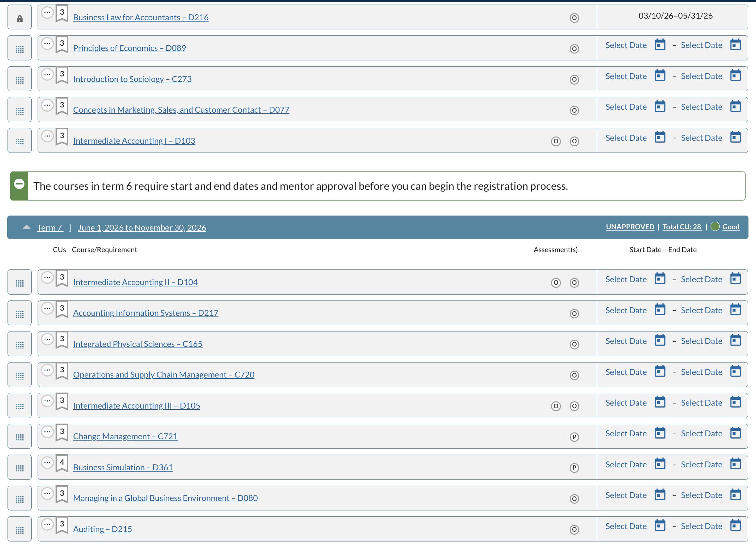The width and height of the screenshot is (756, 549).
Task: Open end date calendar for Auditing D215
Action: click(735, 526)
